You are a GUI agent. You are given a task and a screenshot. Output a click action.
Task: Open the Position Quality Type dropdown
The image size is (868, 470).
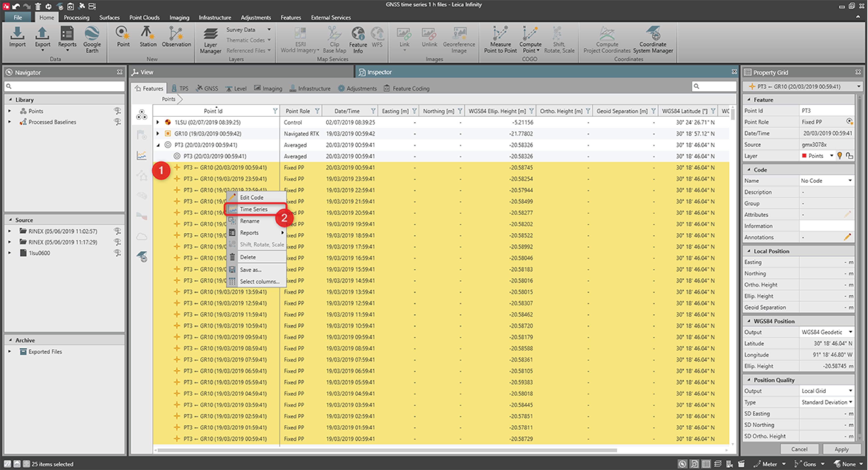click(x=850, y=402)
